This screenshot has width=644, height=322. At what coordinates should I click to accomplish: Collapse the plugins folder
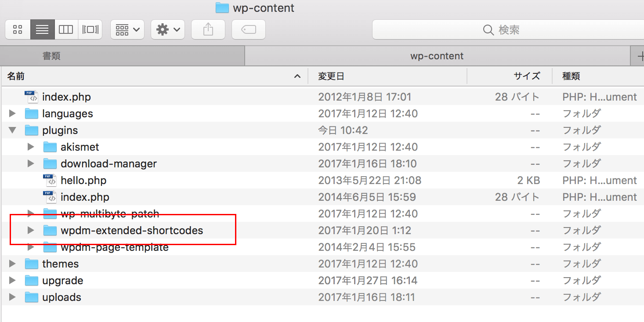[x=12, y=130]
